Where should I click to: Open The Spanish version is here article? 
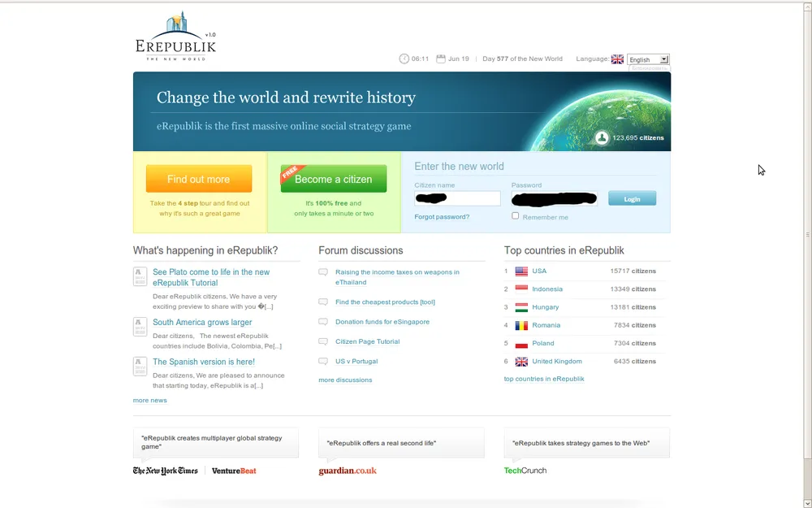204,362
